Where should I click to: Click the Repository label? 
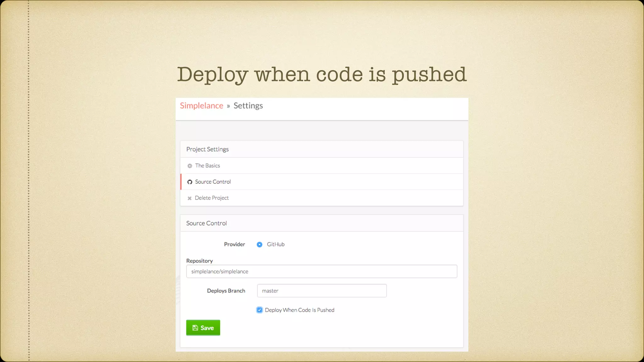click(199, 261)
